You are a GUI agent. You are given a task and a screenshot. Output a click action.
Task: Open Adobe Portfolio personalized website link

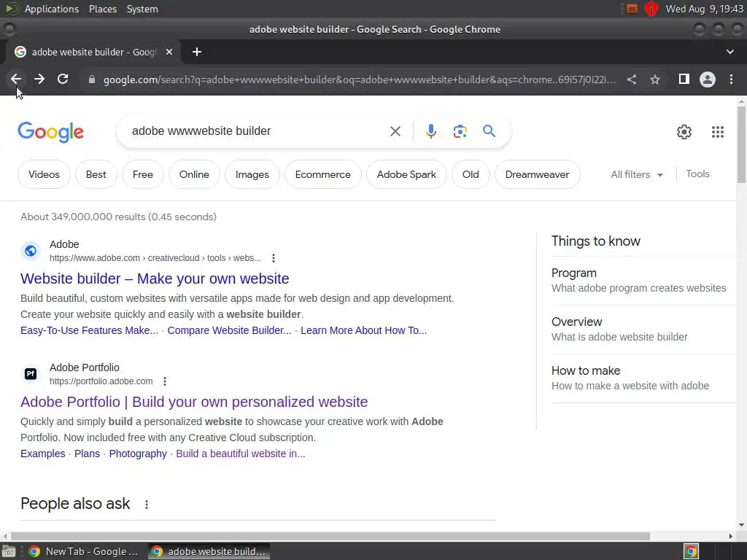[x=194, y=402]
